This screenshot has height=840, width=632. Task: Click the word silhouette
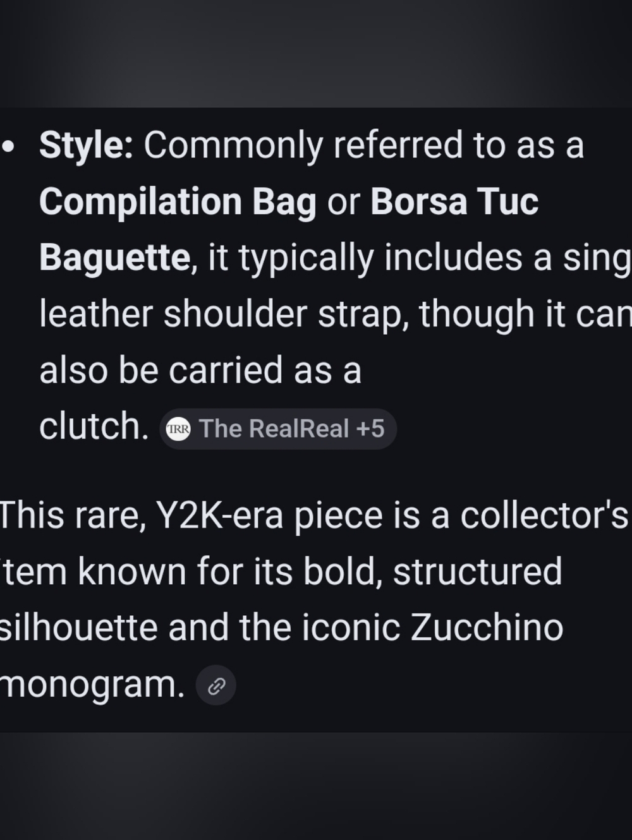click(x=78, y=628)
